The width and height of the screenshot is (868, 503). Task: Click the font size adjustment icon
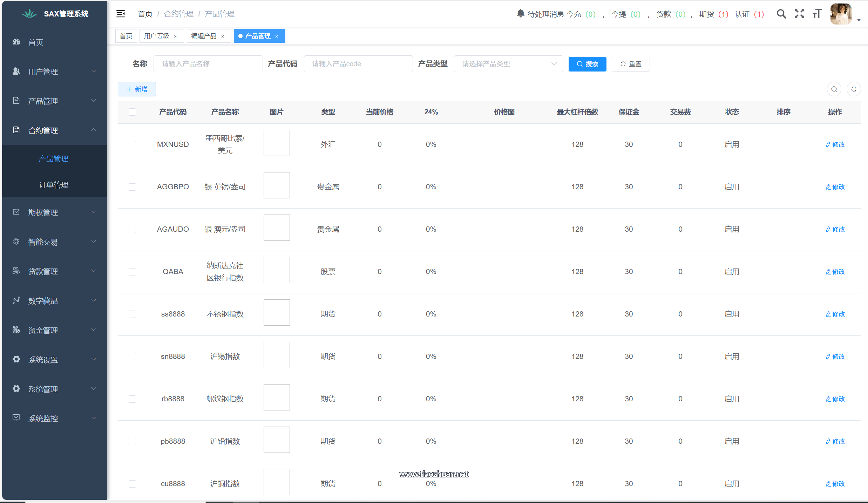pos(817,14)
